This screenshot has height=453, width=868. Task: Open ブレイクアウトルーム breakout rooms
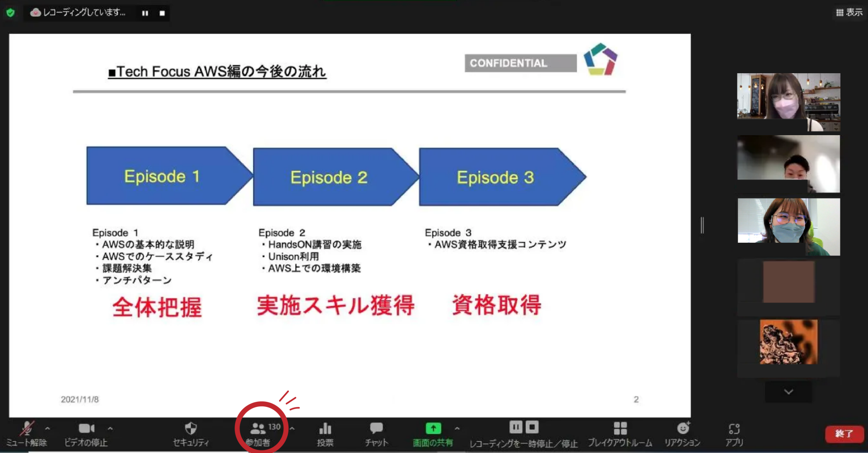pos(620,434)
